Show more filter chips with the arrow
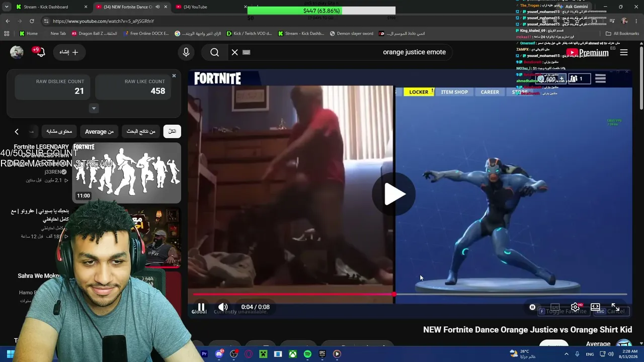Image resolution: width=644 pixels, height=362 pixels. point(17,131)
